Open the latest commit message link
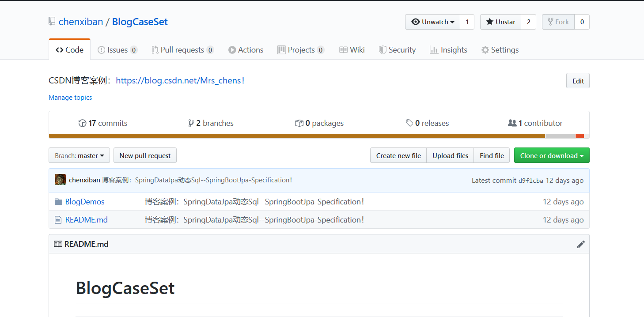Viewport: 644px width, 317px height. (x=197, y=180)
